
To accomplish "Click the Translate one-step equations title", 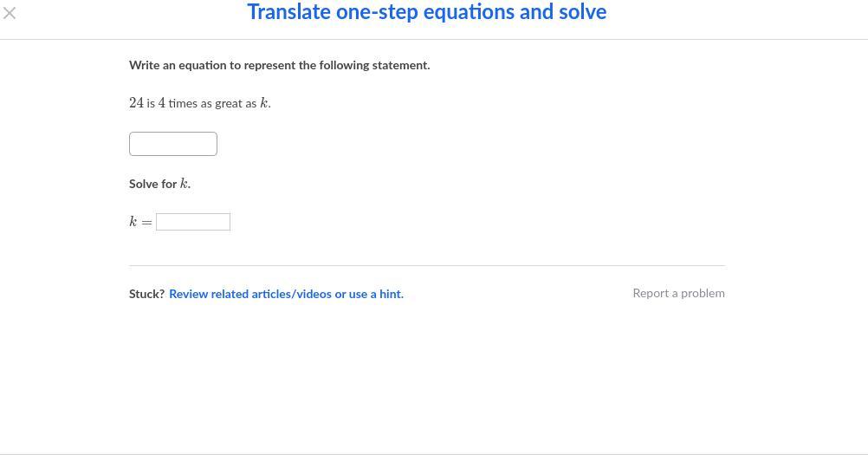I will pyautogui.click(x=426, y=12).
